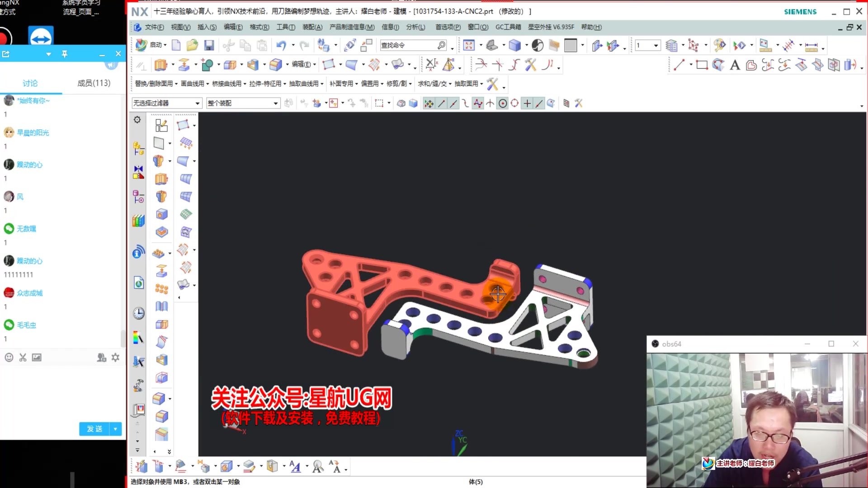Pin the chat panel window
Viewport: 868px width, 488px height.
point(65,53)
